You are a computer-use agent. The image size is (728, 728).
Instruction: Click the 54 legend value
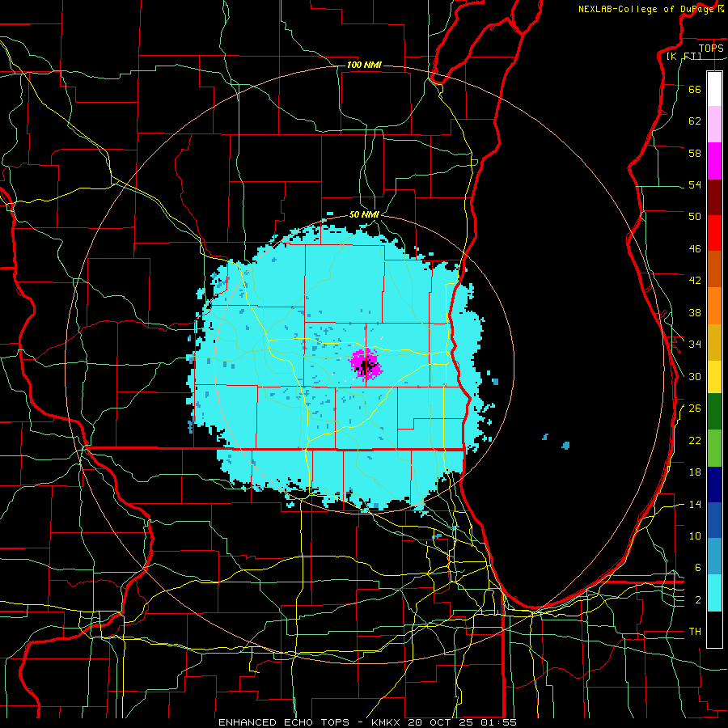click(x=695, y=184)
